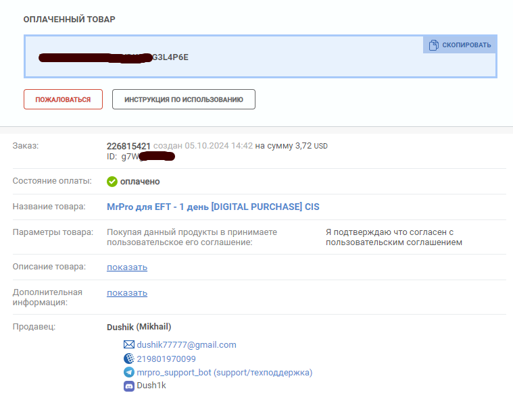Viewport: 513px width, 420px height.
Task: Click the WebMoney globe icon
Action: 129,359
